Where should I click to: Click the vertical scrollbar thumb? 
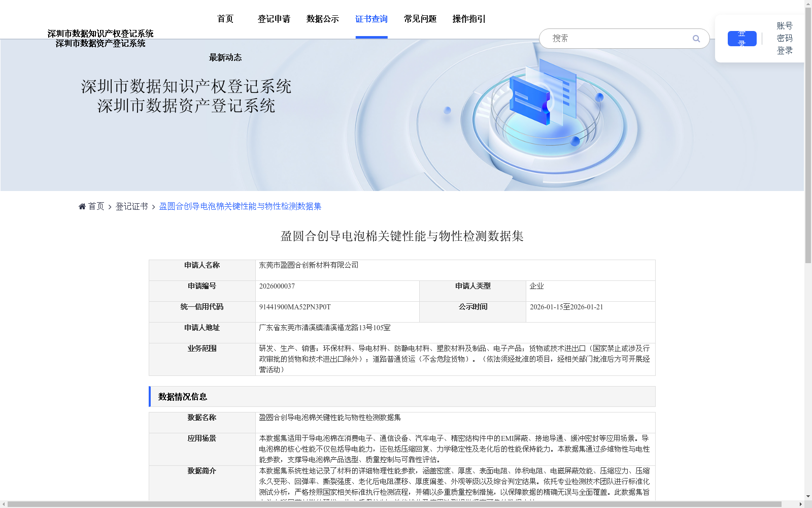(808, 135)
